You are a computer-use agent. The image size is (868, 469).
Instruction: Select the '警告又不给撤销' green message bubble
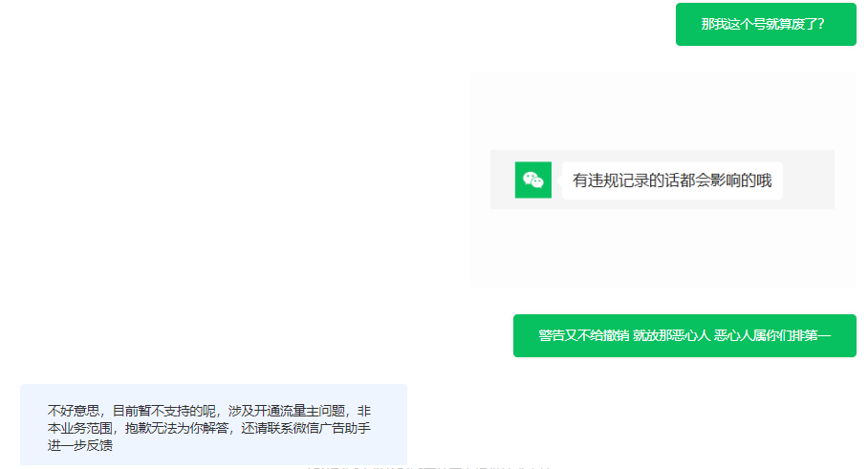pos(684,335)
